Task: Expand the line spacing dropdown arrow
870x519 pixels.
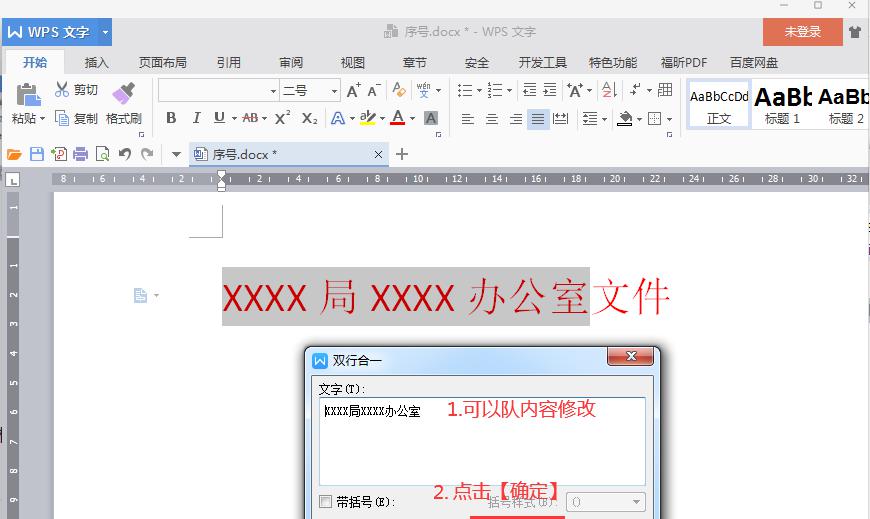Action: point(604,119)
